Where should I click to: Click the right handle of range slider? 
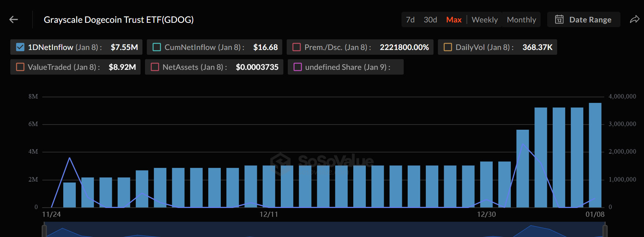coord(605,231)
